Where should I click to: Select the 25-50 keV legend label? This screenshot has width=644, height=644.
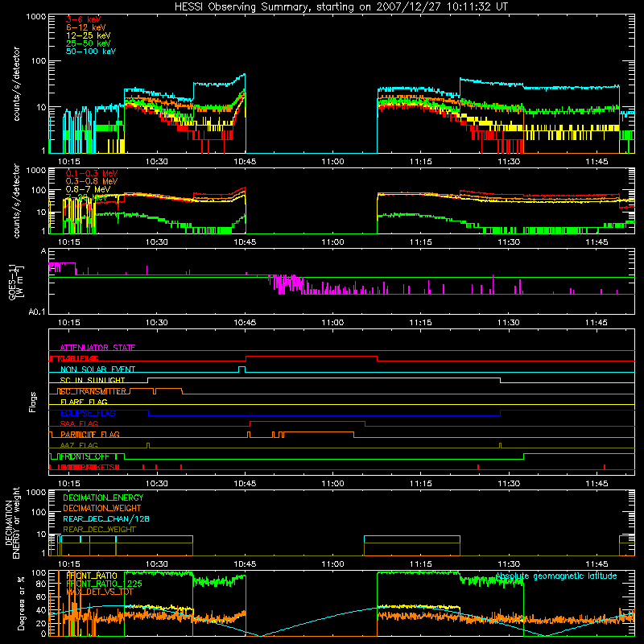pyautogui.click(x=88, y=43)
